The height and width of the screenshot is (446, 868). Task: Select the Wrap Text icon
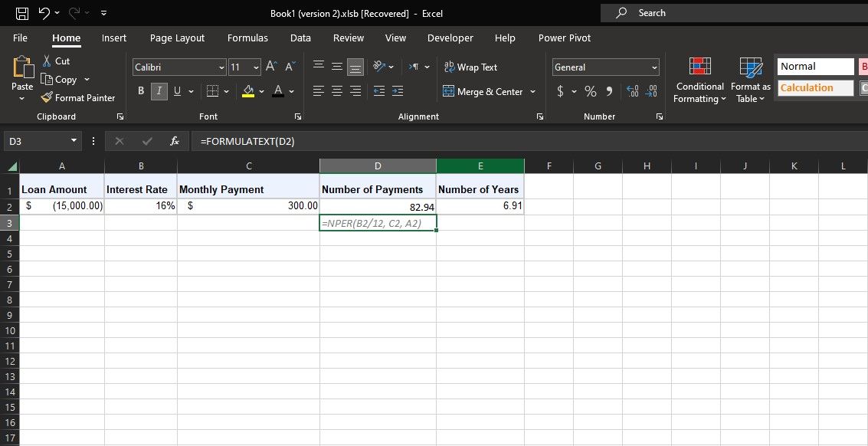450,67
